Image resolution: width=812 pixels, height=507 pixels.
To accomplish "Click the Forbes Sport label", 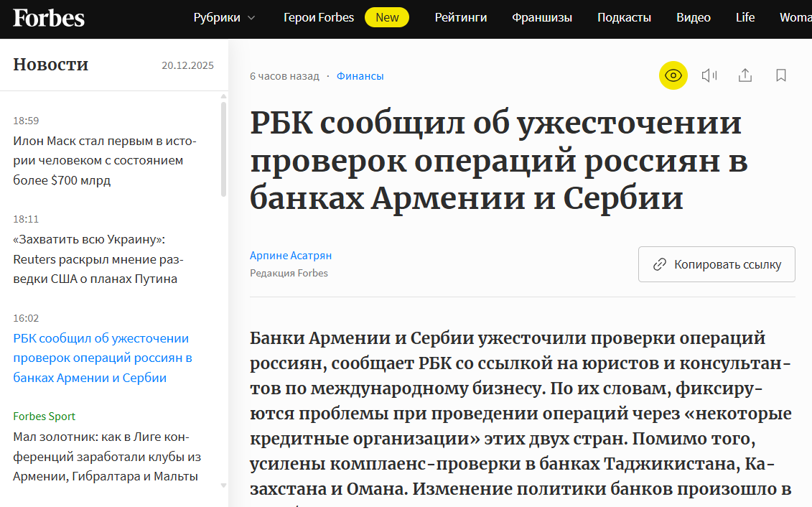I will (44, 417).
